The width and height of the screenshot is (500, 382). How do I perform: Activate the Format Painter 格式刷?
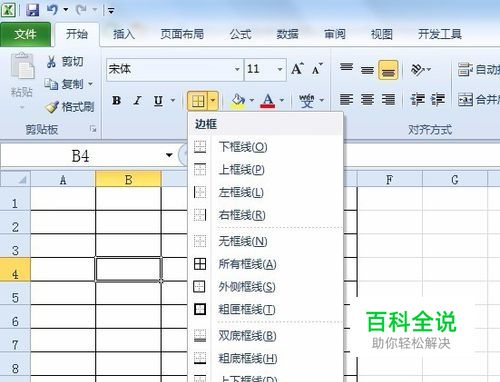click(x=69, y=107)
